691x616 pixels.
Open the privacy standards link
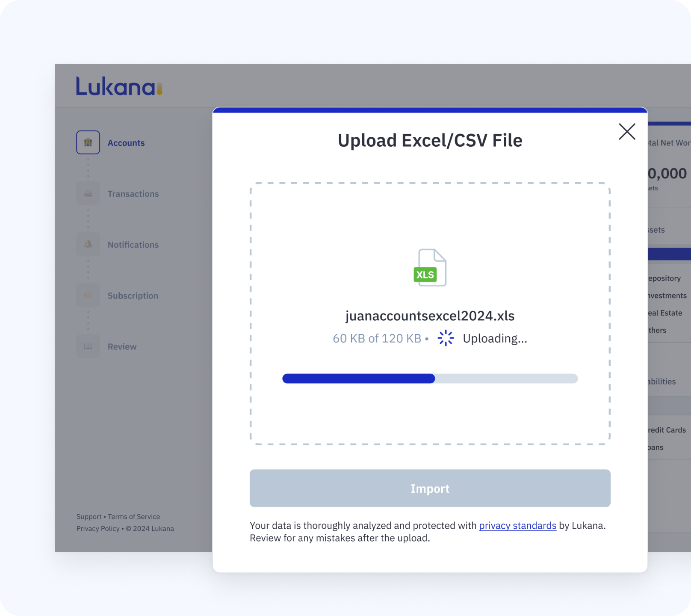[x=517, y=525]
